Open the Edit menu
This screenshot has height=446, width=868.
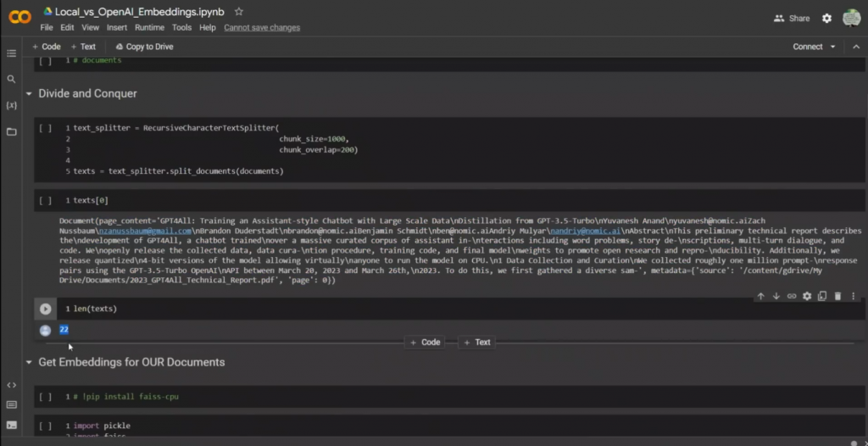coord(67,28)
